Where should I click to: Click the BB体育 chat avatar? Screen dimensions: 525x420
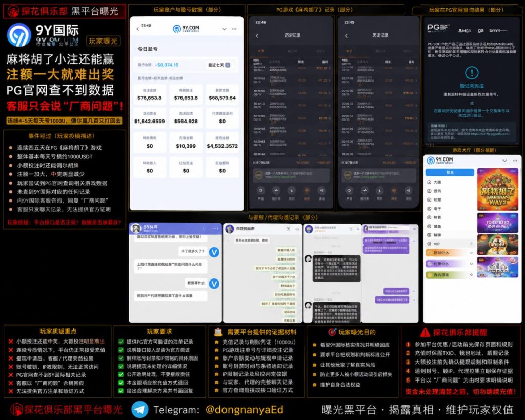tap(136, 228)
